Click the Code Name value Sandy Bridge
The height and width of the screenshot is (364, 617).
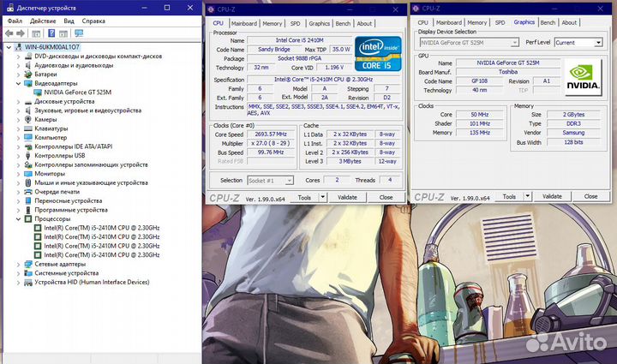click(x=274, y=50)
